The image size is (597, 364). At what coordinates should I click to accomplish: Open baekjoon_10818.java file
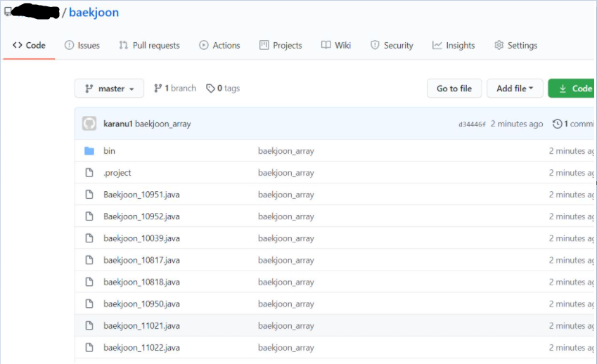[141, 282]
